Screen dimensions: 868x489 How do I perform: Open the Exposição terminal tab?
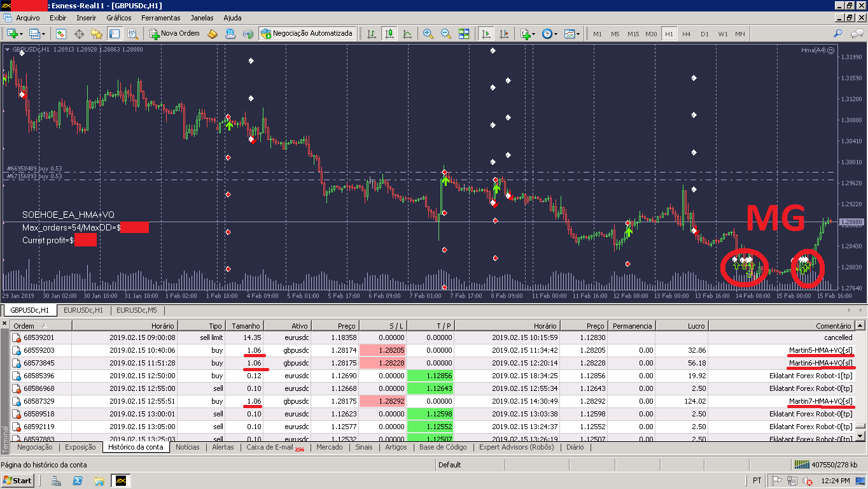[80, 447]
